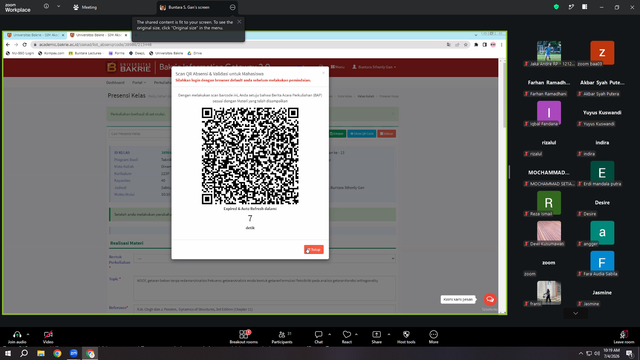Viewport: 640px width, 360px height.
Task: Click the Share screen icon
Action: (376, 337)
